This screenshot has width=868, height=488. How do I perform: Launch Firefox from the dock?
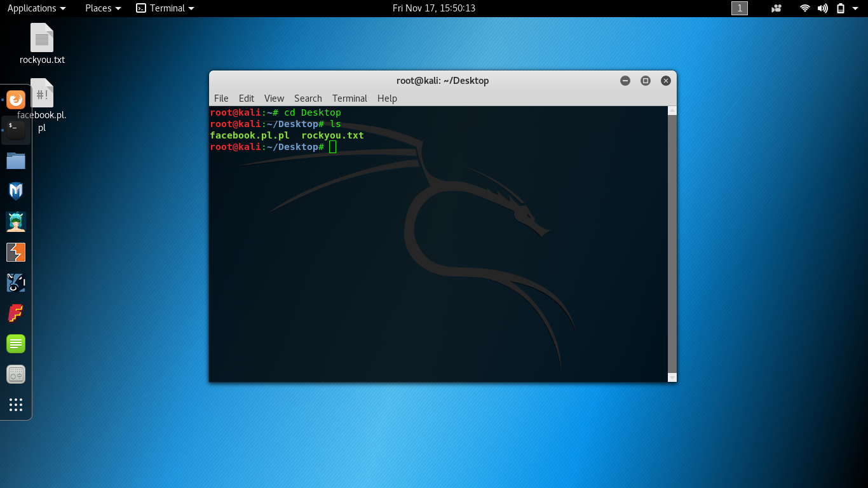tap(16, 100)
